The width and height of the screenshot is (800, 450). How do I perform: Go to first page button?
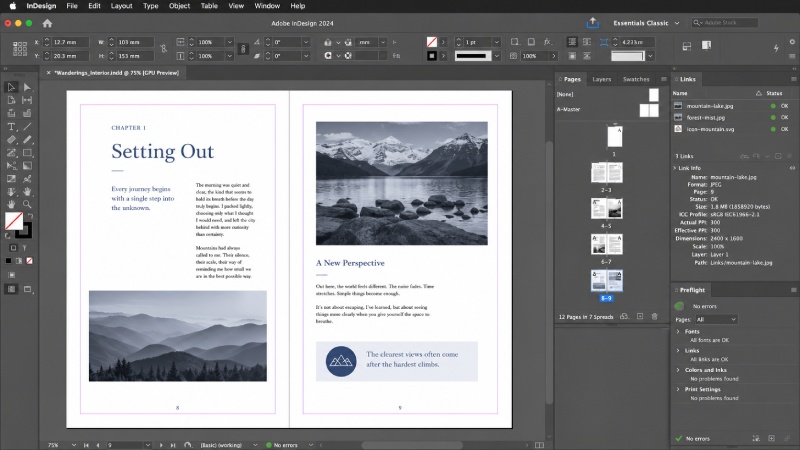(86, 445)
